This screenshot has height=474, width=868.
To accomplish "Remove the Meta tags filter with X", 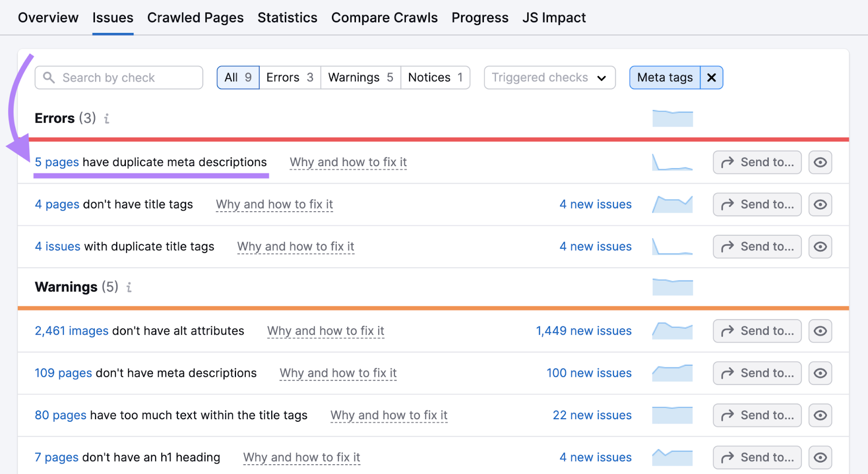I will pos(711,78).
